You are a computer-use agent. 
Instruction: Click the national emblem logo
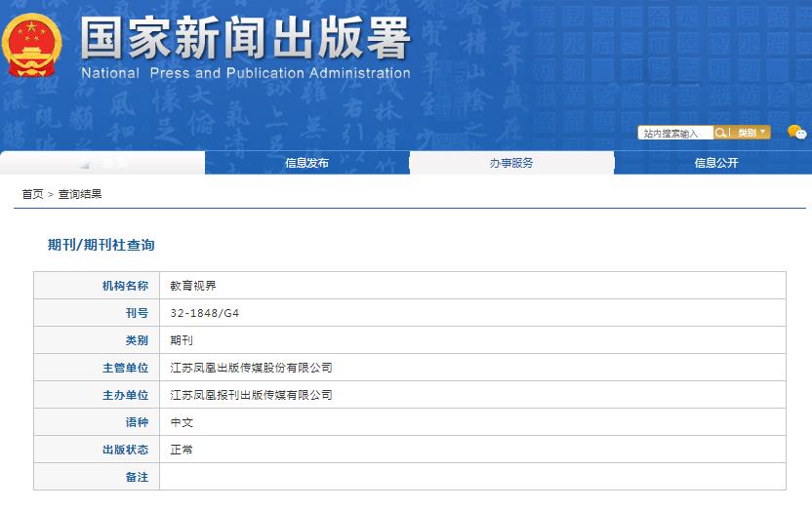(x=32, y=45)
